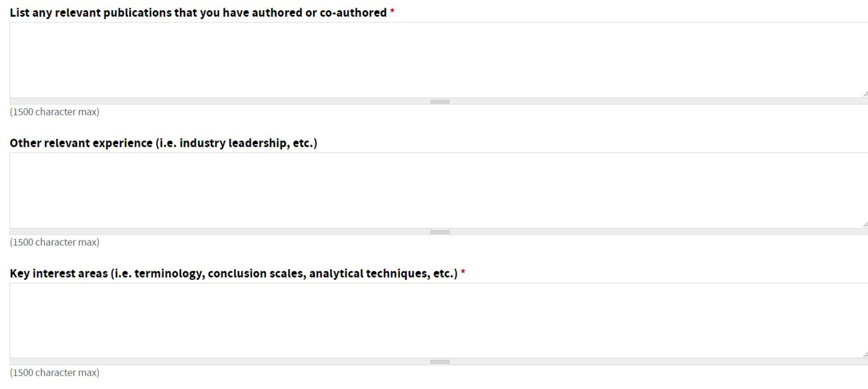The image size is (868, 389).
Task: Click the publications textarea corner resize handle
Action: (x=865, y=94)
